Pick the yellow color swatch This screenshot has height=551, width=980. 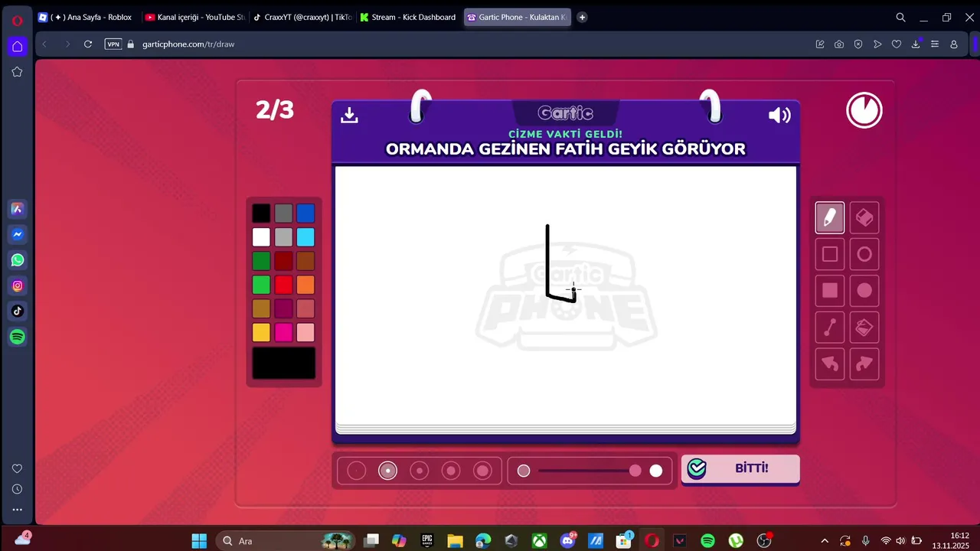click(261, 332)
